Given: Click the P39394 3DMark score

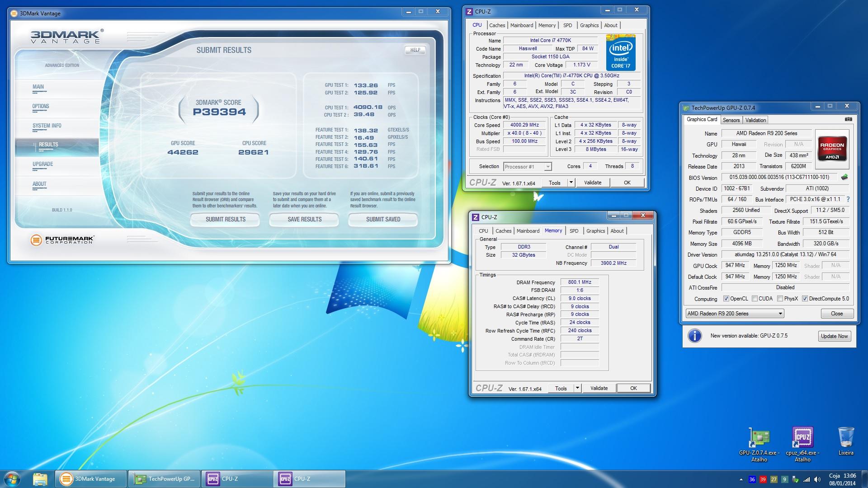Looking at the screenshot, I should point(219,112).
